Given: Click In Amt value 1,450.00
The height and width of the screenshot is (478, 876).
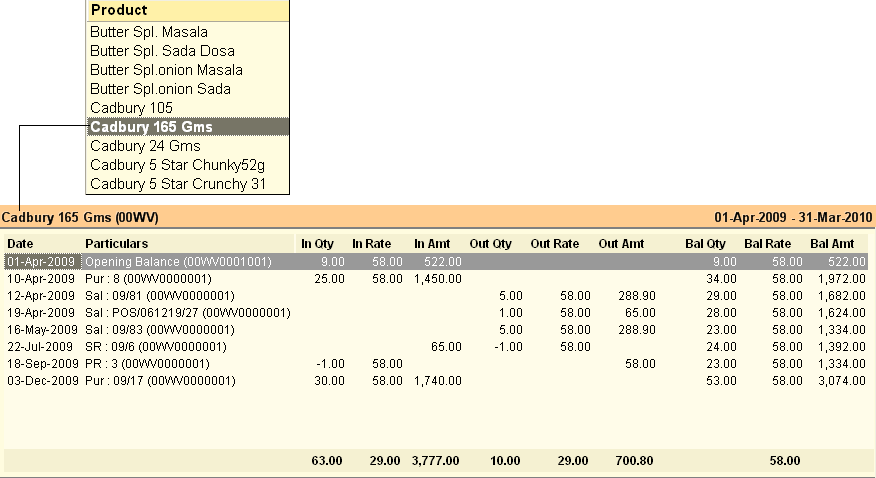Looking at the screenshot, I should click(438, 279).
